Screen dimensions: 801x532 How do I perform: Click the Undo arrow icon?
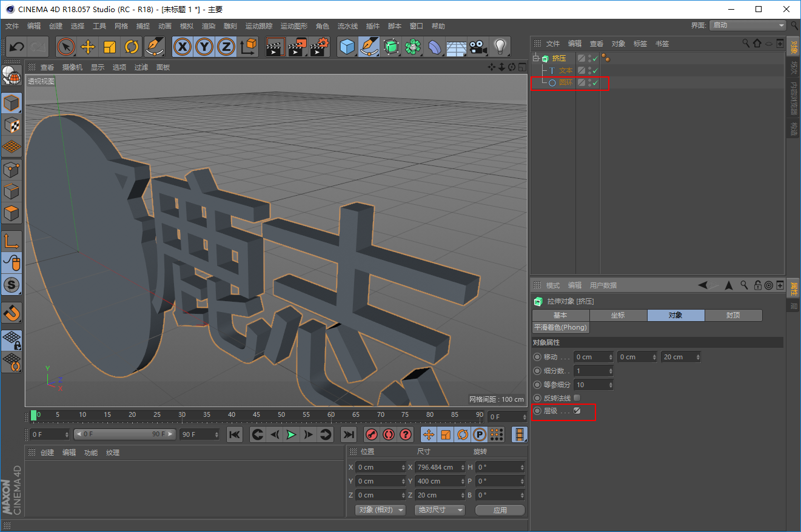[16, 47]
